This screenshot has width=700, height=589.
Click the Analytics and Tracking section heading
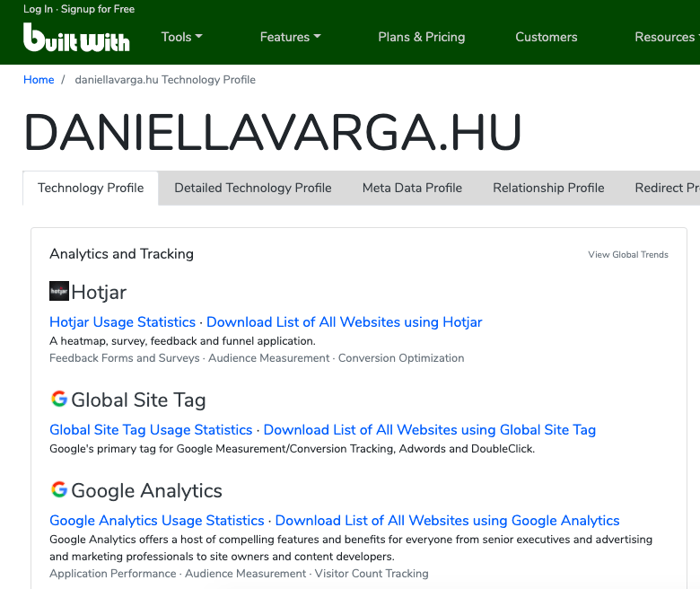coord(121,253)
